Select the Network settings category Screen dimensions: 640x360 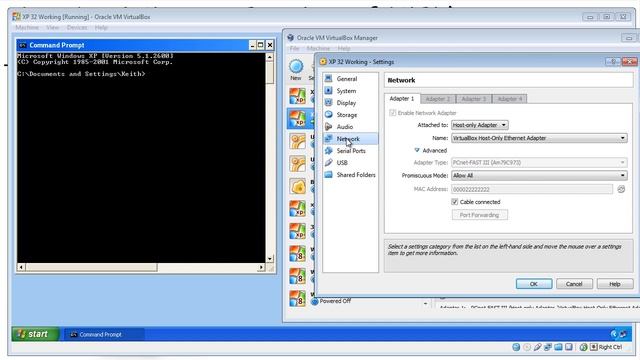(x=350, y=139)
